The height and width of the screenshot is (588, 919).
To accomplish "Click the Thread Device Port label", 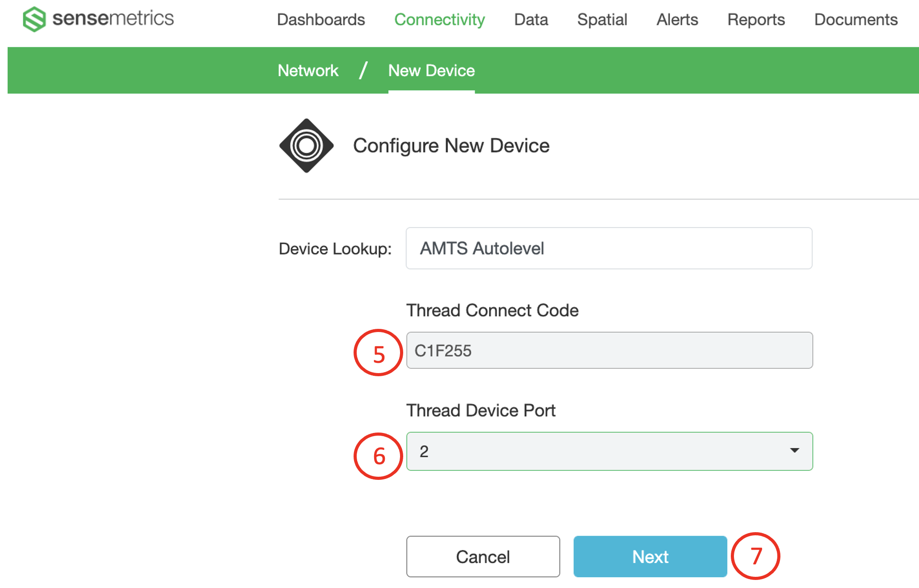I will (481, 411).
